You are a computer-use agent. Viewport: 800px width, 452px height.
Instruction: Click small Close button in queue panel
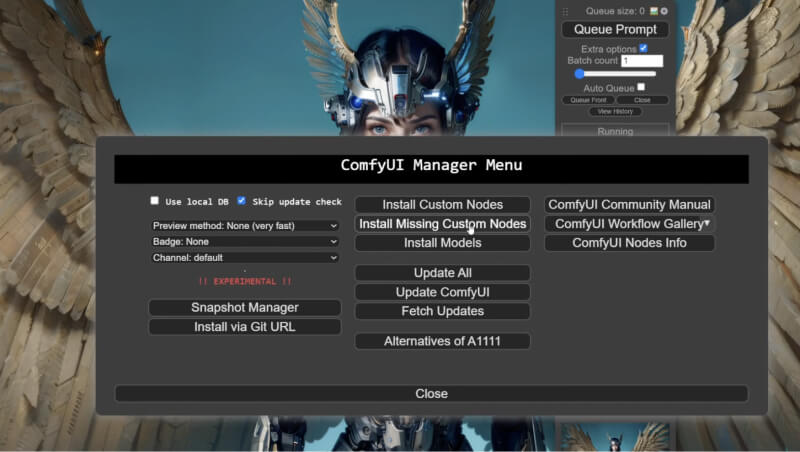(642, 100)
